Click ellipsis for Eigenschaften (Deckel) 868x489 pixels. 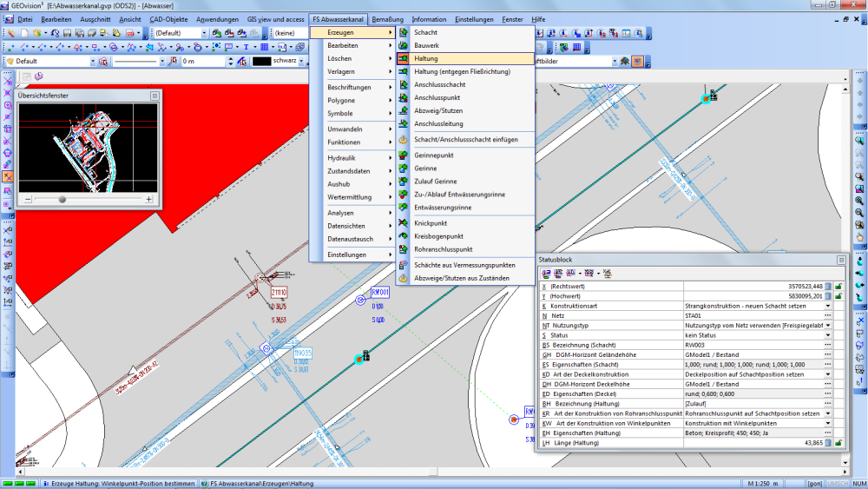828,393
